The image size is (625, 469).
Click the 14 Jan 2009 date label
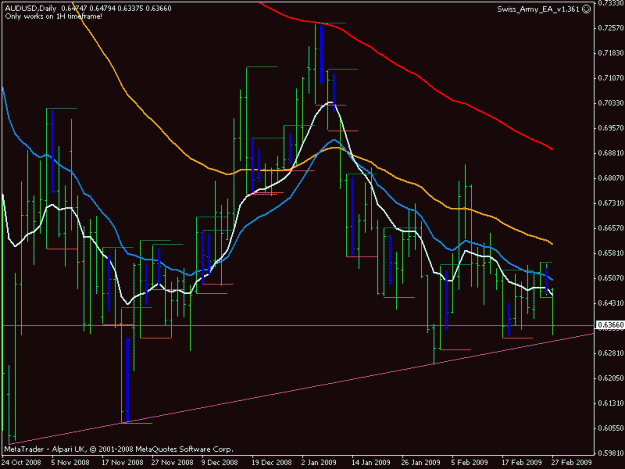coord(371,462)
